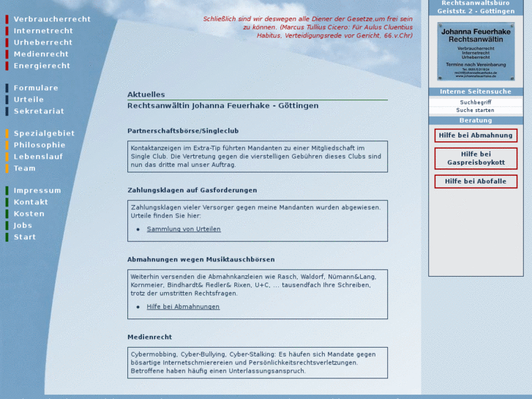Click Energierecht in the sidebar
Viewport: 532px width, 399px height.
click(x=42, y=66)
